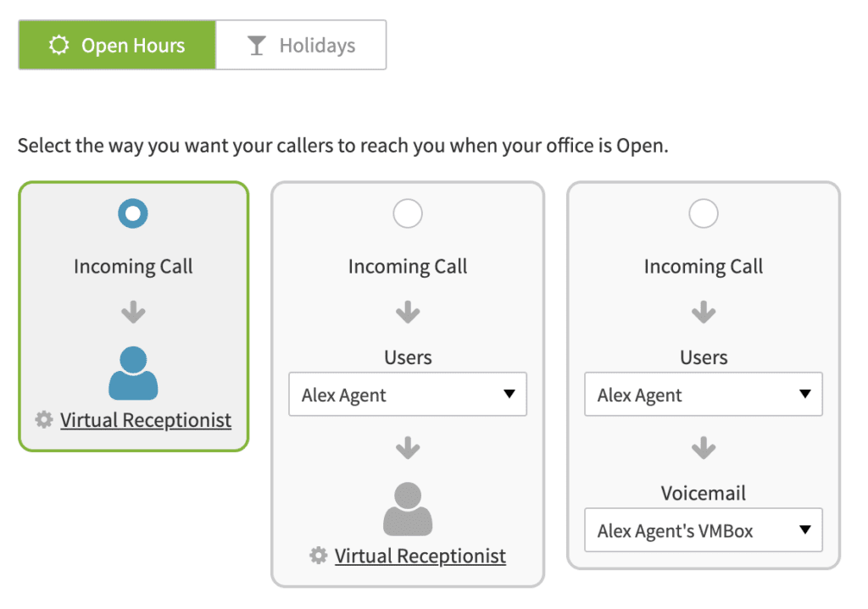Open the Users dropdown in Voicemail card
This screenshot has width=868, height=609.
704,395
